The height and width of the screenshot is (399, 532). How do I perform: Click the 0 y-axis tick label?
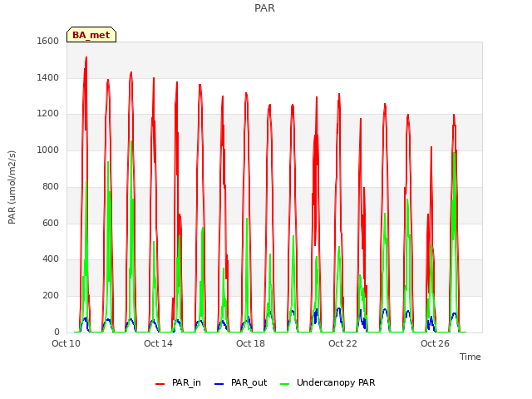click(x=57, y=332)
